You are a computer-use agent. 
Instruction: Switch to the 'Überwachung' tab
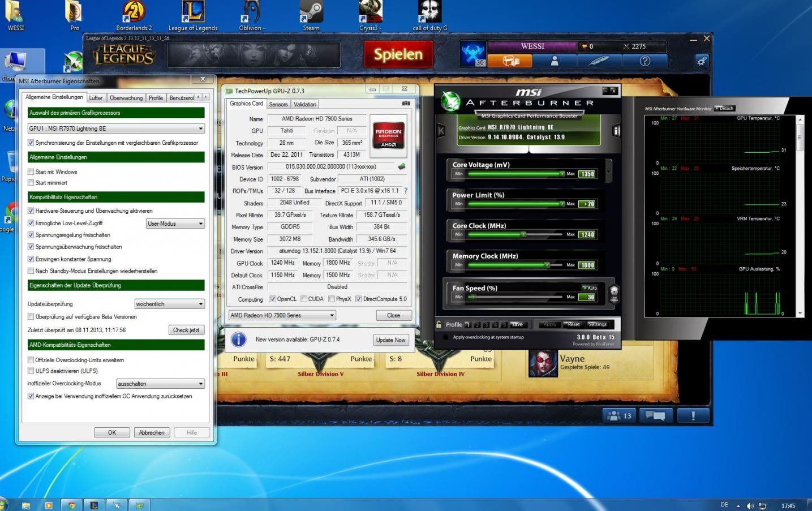point(126,98)
